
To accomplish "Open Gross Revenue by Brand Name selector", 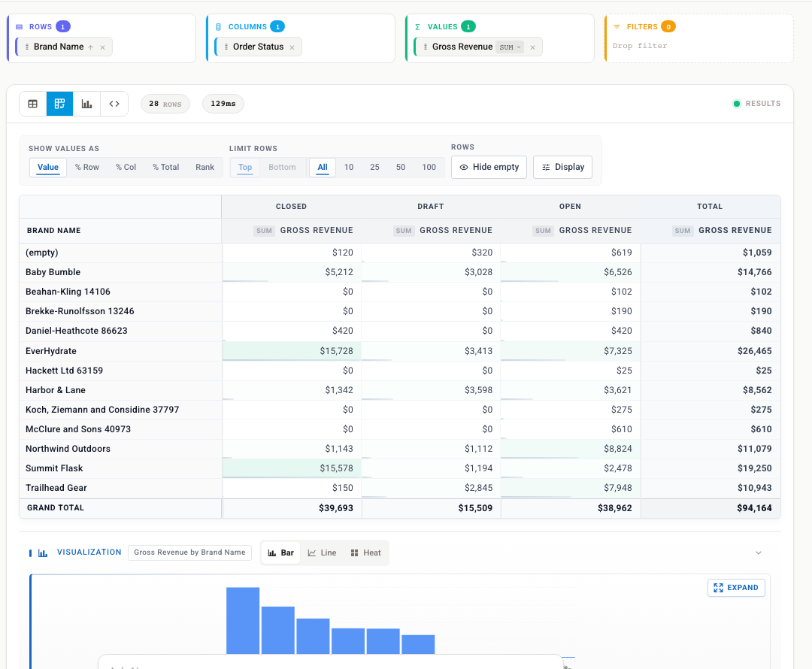I will [189, 552].
